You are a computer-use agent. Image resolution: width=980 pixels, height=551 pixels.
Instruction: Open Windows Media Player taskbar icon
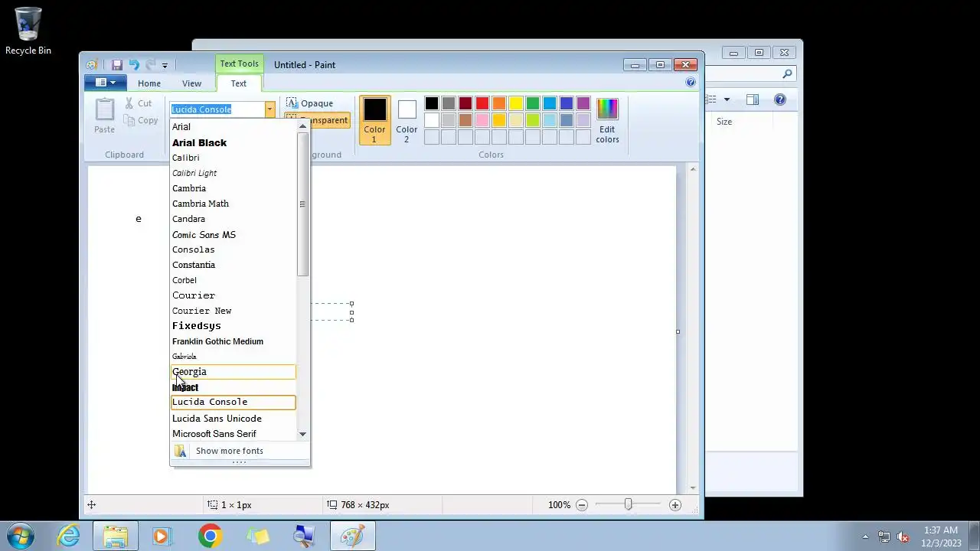[162, 536]
